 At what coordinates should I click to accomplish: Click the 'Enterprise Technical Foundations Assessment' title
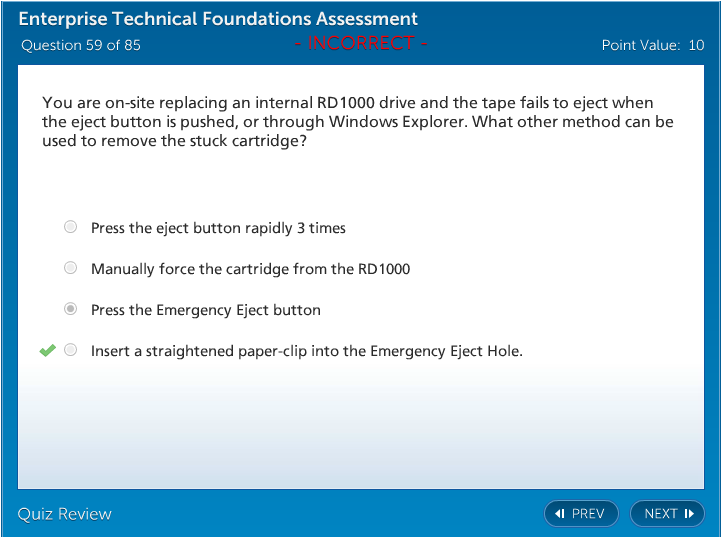[218, 19]
